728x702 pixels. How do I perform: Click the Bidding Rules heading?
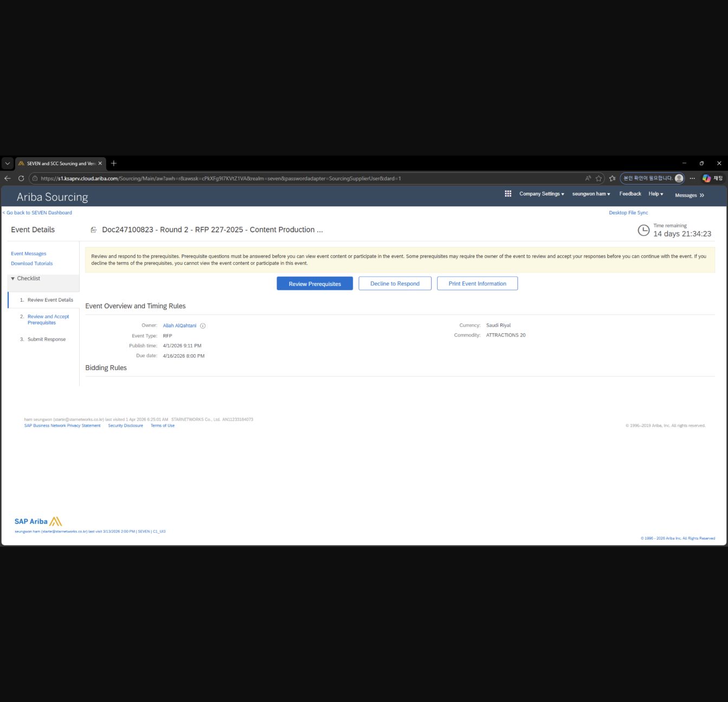click(106, 368)
